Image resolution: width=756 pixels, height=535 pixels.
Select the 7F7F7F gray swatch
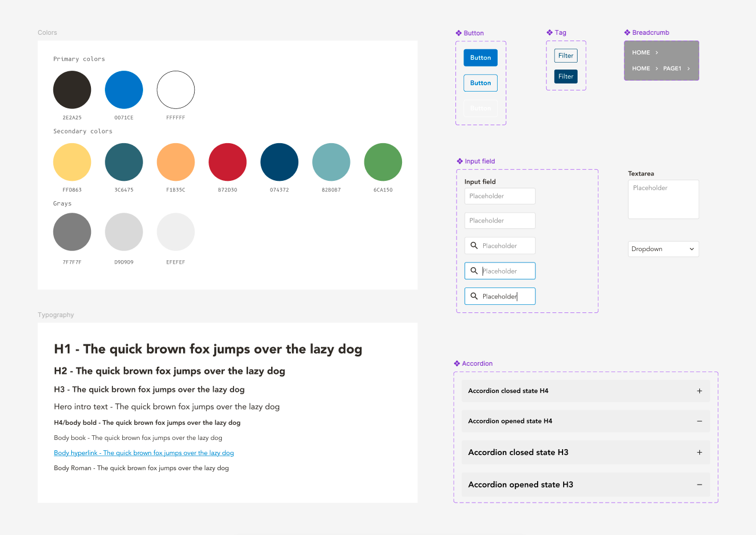(x=72, y=232)
